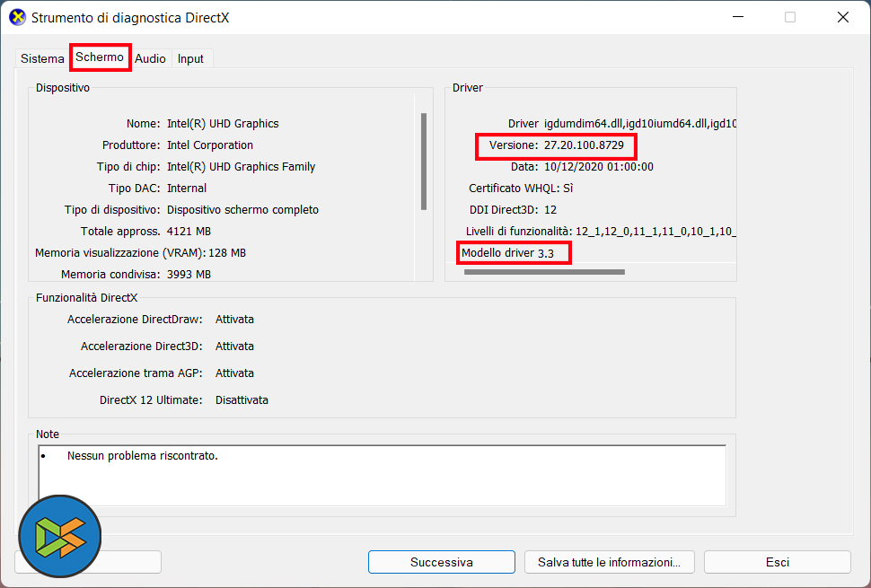
Task: Click the DirectX diagnostic icon in title bar
Action: (18, 17)
